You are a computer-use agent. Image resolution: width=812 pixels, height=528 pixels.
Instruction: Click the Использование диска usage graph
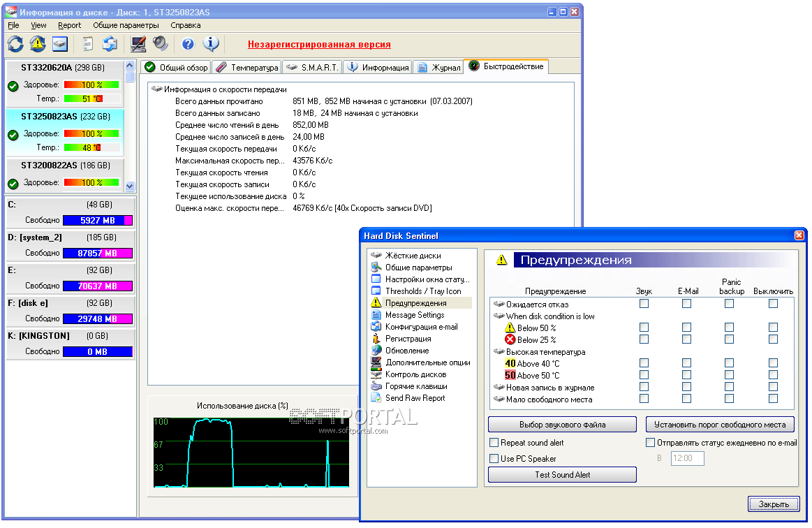251,453
